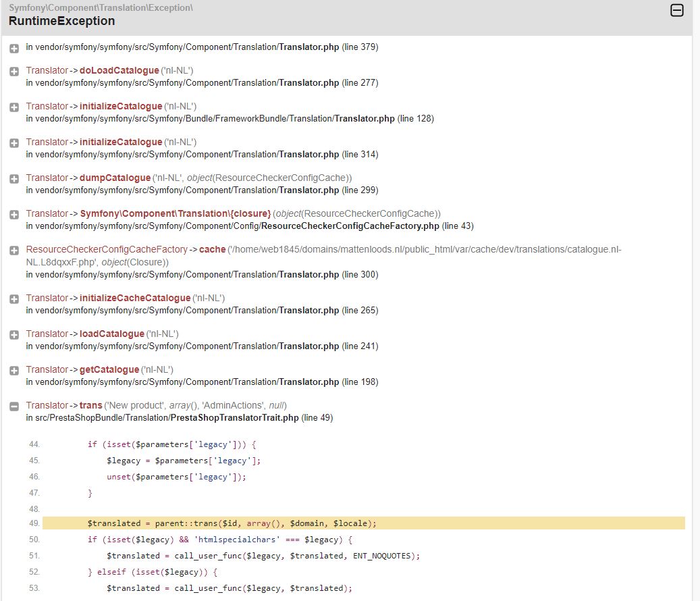Click the trans method name
This screenshot has width=700, height=601.
[90, 405]
